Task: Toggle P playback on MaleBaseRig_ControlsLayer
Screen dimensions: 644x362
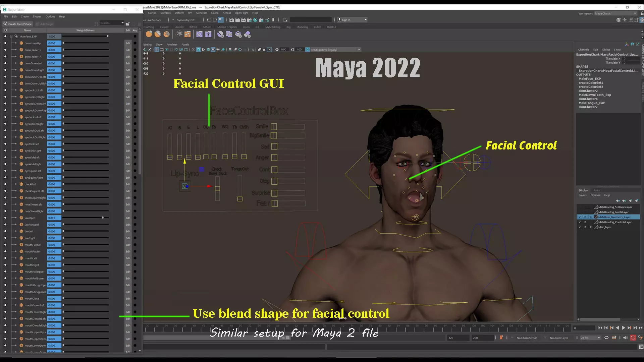Action: pyautogui.click(x=585, y=222)
